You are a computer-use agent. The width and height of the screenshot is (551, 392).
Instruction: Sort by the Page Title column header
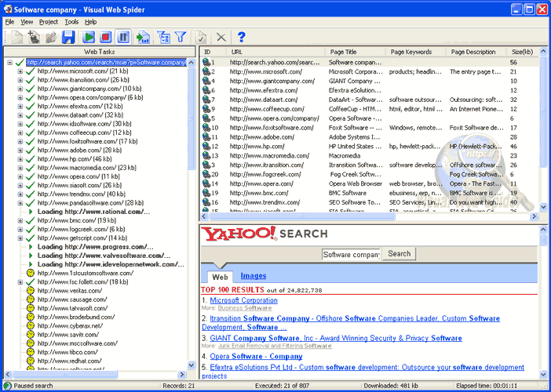356,52
